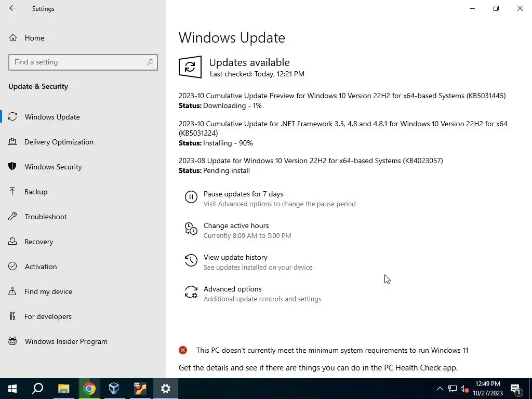
Task: Click the network status tray icon
Action: pos(453,389)
